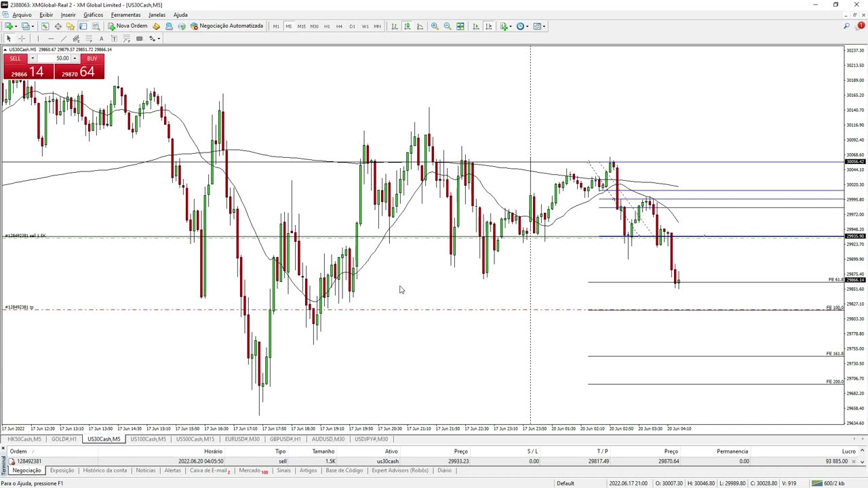This screenshot has height=488, width=868.
Task: Select order 128492381 row
Action: 434,461
